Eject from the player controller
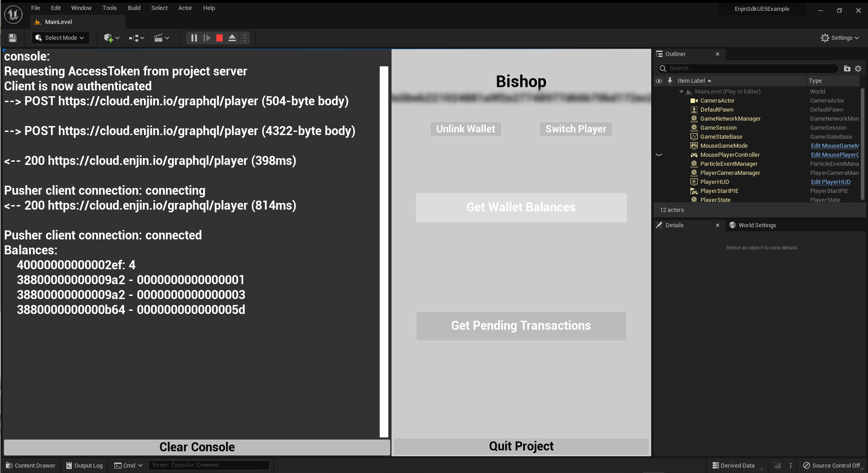 click(232, 38)
